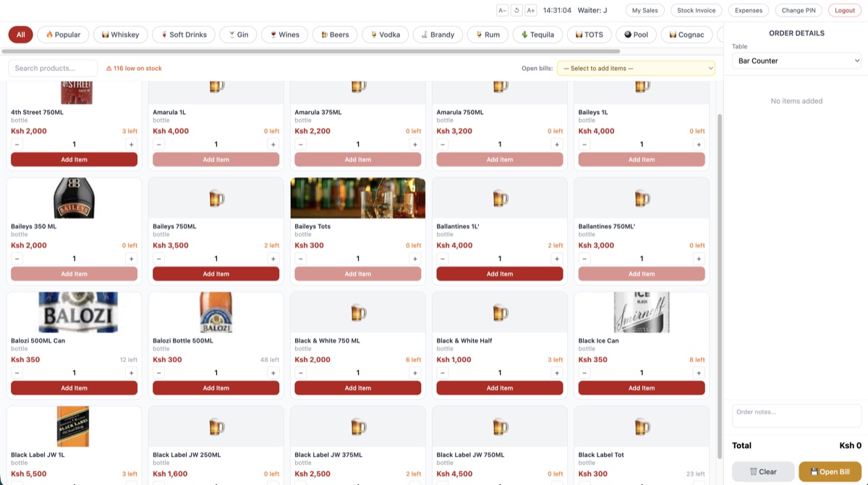The image size is (868, 485).
Task: Switch to Gin category
Action: [238, 35]
